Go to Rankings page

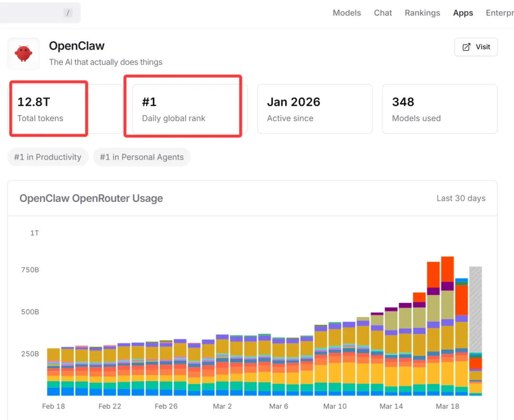point(422,13)
